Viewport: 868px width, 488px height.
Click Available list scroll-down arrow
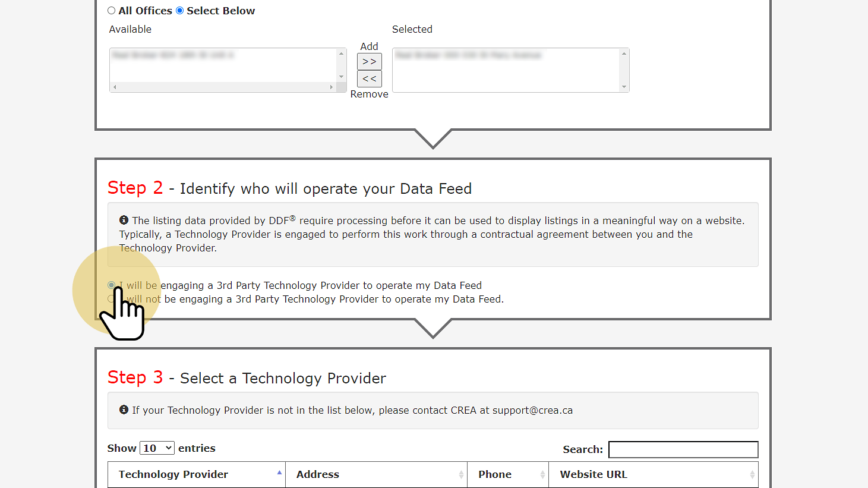tap(341, 77)
